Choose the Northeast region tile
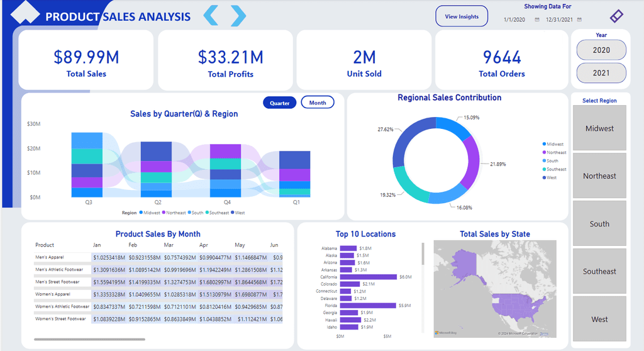 pyautogui.click(x=599, y=175)
